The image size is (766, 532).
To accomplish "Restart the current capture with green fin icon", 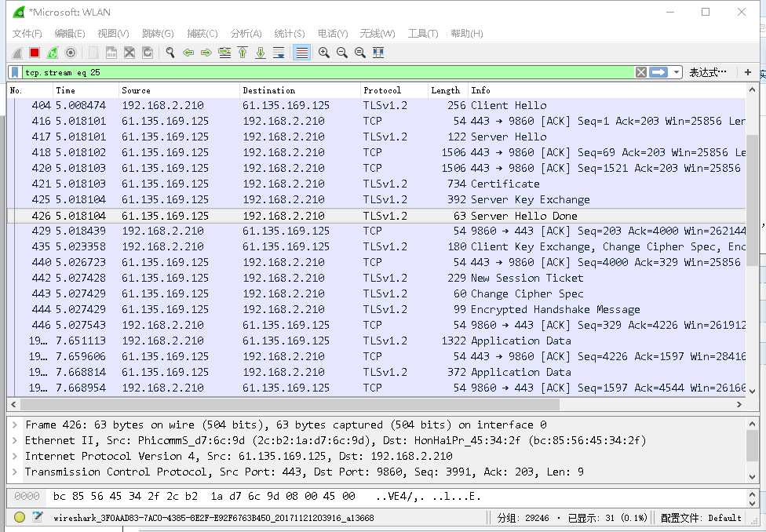I will [53, 53].
